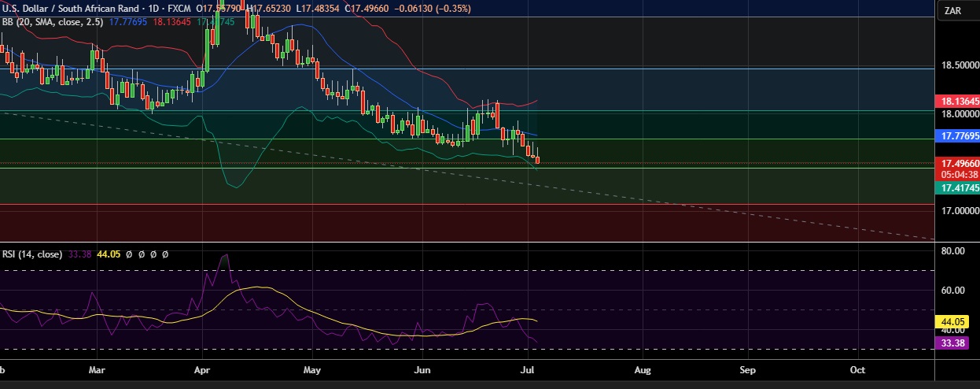The width and height of the screenshot is (980, 389).
Task: Click the 17.00000 price axis tick
Action: coord(959,210)
